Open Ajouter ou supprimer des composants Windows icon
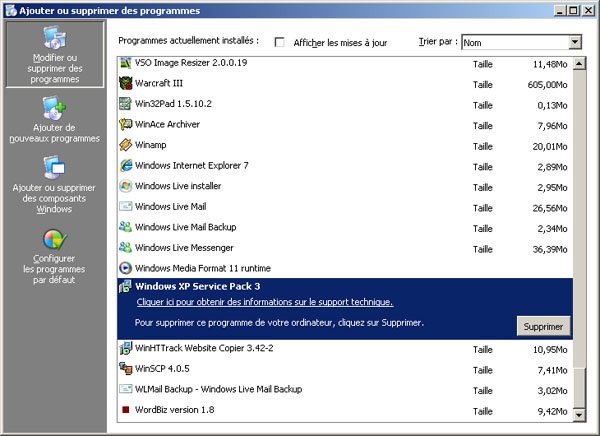The image size is (600, 436). (x=54, y=167)
